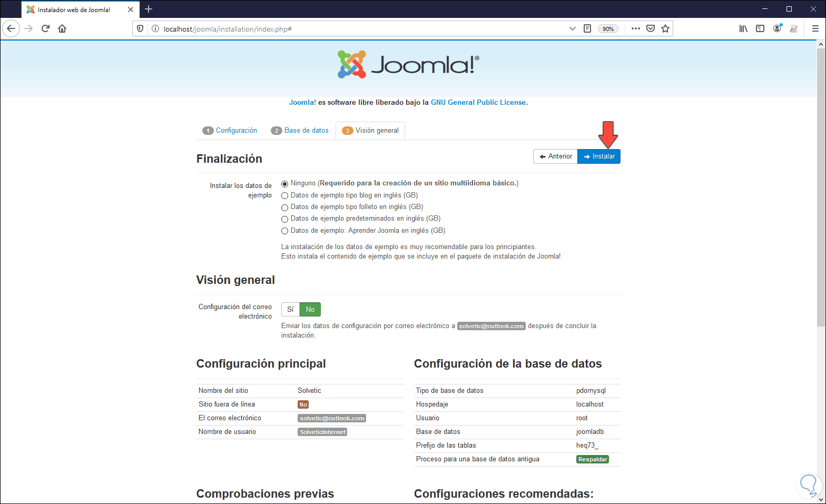Screen dimensions: 826x504
Task: Expand the address bar history dropdown
Action: (573, 28)
